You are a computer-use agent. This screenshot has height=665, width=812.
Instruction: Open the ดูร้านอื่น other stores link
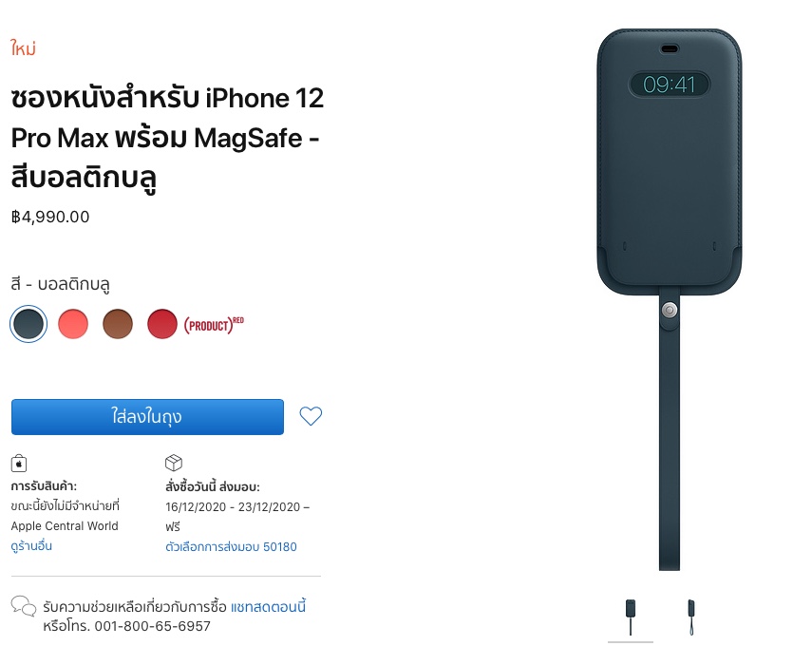[x=31, y=546]
